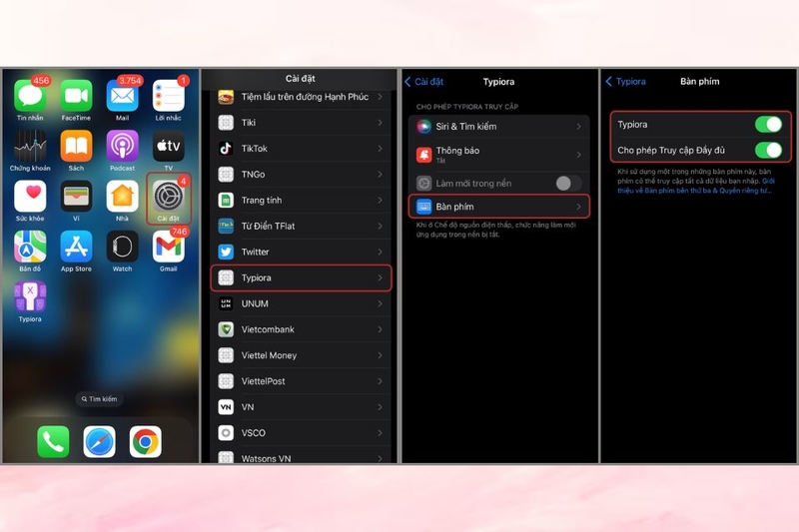Open the Viettel Money row chevron
This screenshot has height=532, width=799.
coord(381,355)
